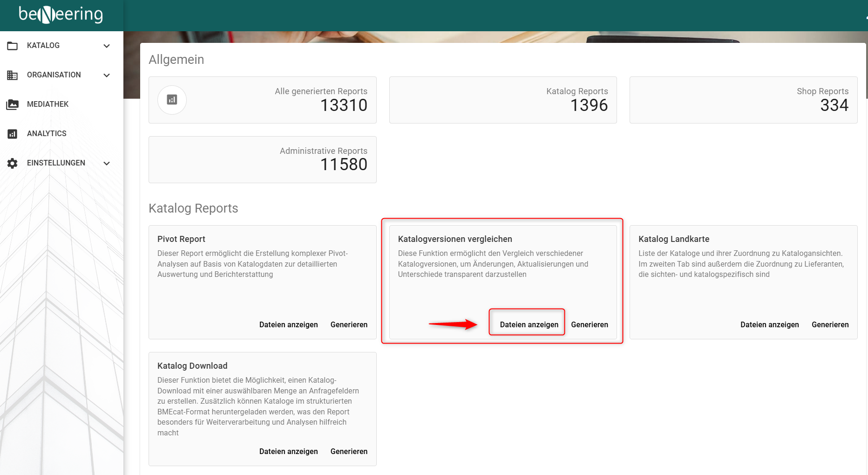
Task: Show files for Katalog Download
Action: pos(289,451)
